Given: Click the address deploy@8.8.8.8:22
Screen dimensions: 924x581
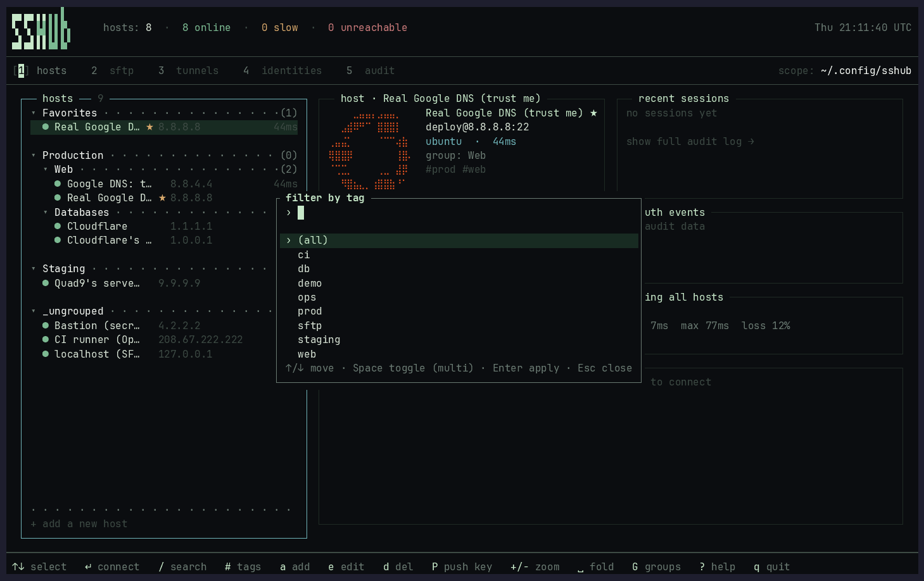Looking at the screenshot, I should [x=478, y=127].
